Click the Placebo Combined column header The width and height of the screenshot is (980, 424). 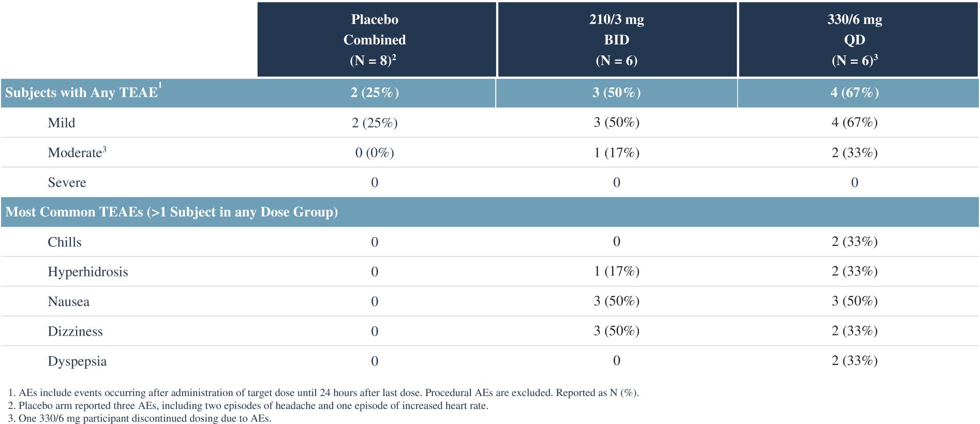pos(375,40)
